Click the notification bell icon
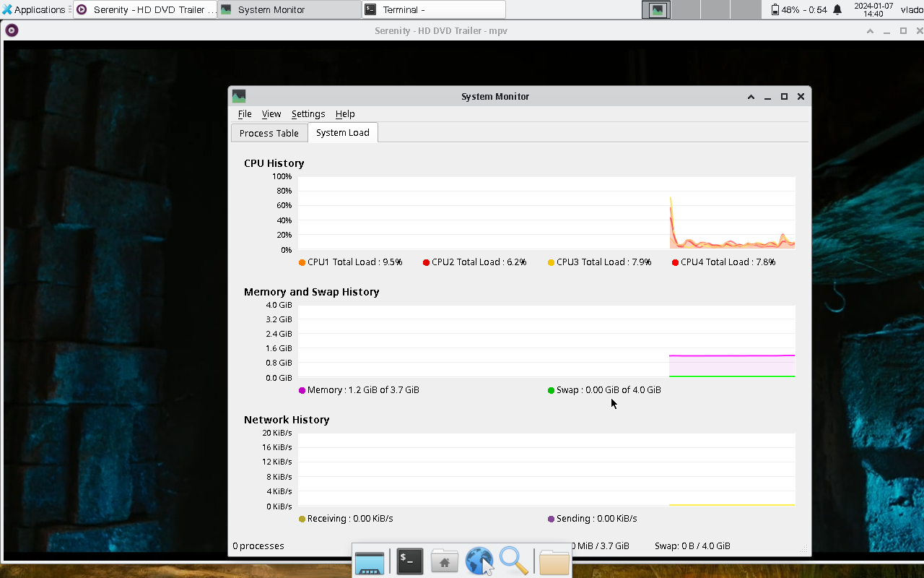924x578 pixels. [x=837, y=9]
